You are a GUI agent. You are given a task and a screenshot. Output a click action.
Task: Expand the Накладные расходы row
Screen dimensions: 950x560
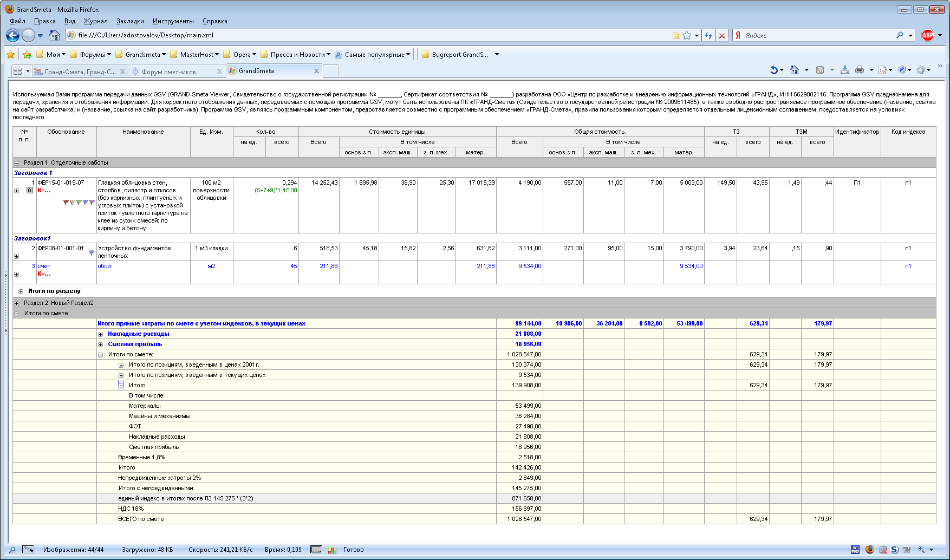coord(100,334)
